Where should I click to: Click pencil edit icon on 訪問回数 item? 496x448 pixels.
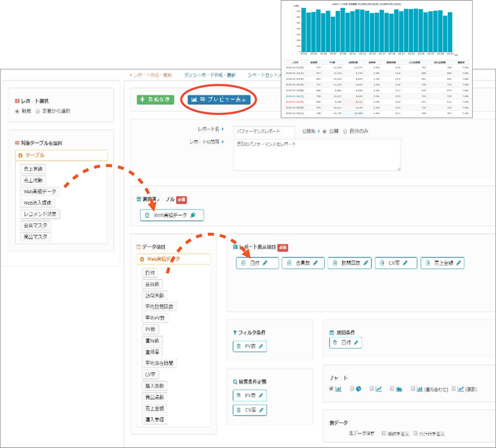[364, 263]
